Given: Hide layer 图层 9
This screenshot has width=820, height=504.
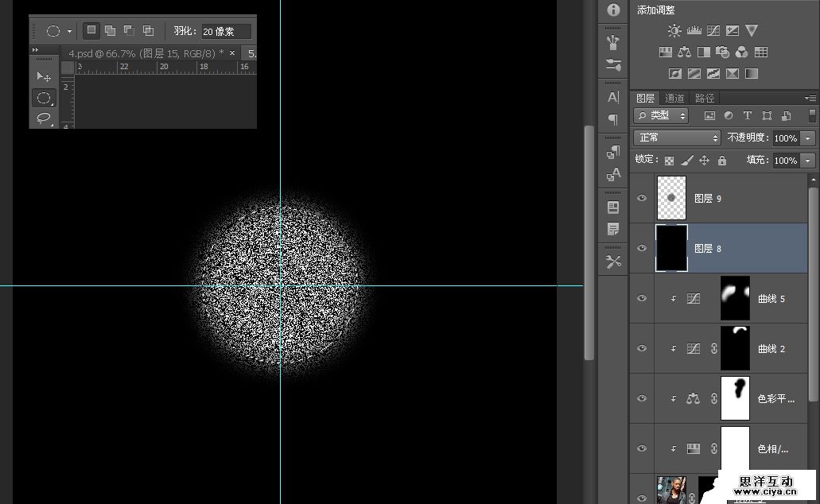Looking at the screenshot, I should (642, 199).
